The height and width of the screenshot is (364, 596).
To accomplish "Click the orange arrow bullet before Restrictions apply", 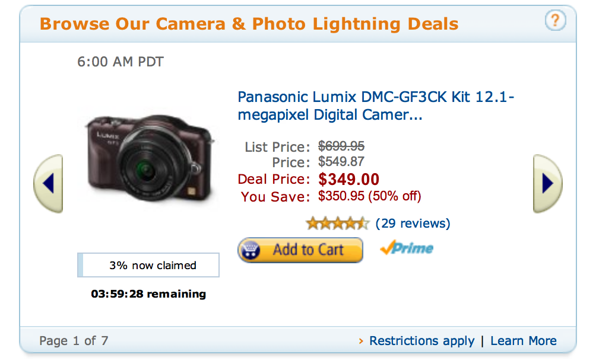I will [x=361, y=341].
